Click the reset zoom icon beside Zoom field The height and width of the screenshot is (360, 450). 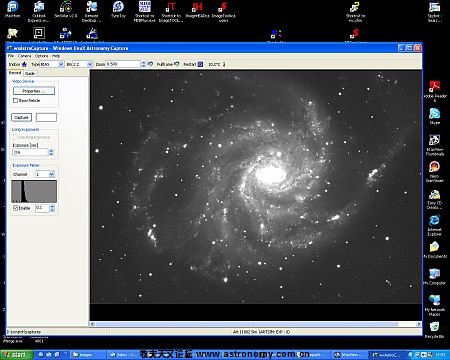click(150, 64)
